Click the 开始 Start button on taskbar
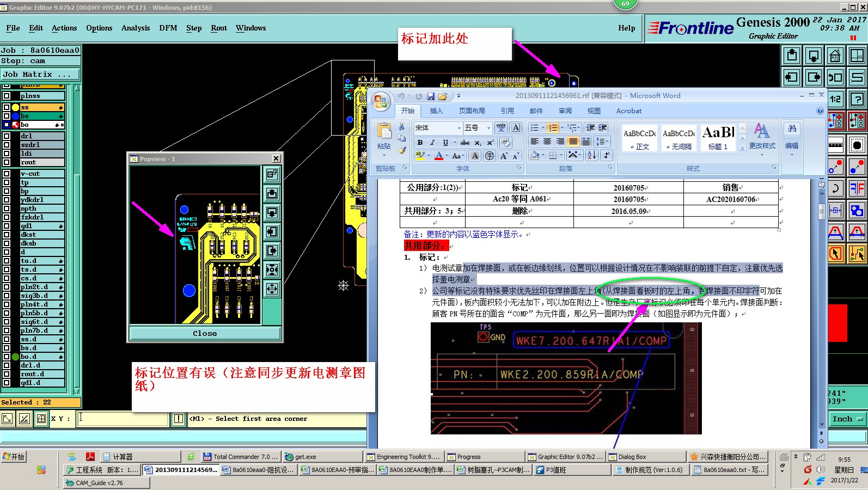 pyautogui.click(x=14, y=457)
